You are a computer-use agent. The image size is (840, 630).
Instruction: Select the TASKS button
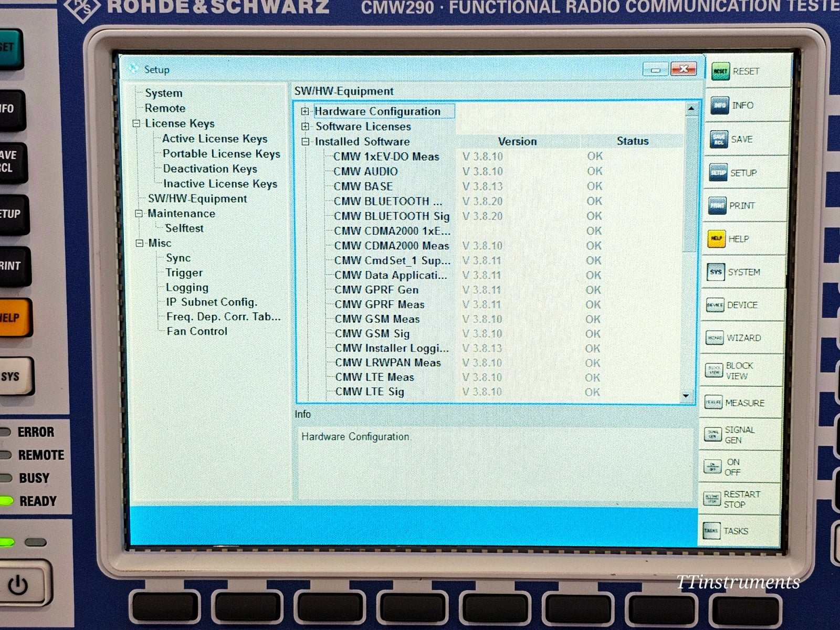tap(714, 531)
